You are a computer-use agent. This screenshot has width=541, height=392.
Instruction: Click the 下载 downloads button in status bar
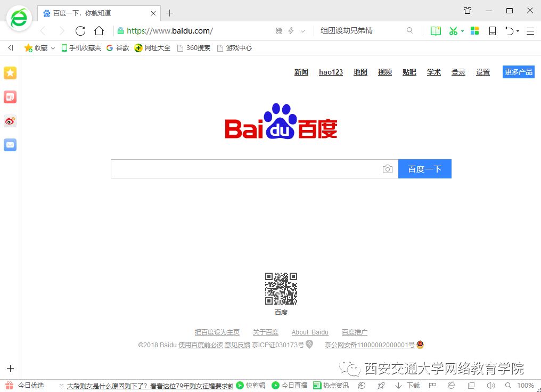(x=407, y=386)
